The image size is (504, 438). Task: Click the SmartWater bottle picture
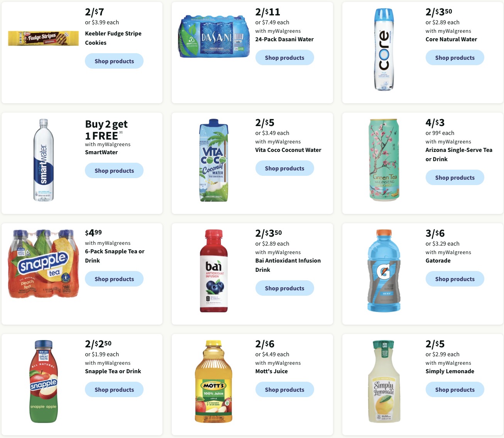tap(44, 160)
